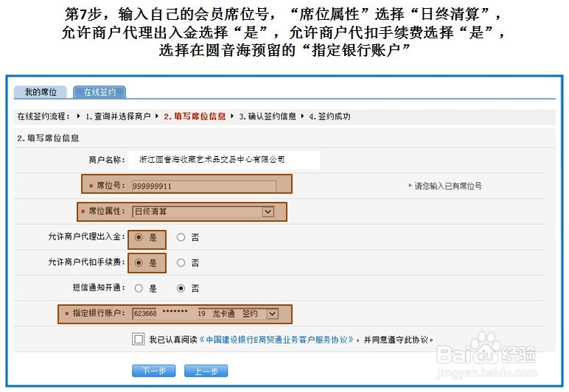The width and height of the screenshot is (569, 392).
Task: Select 否 for 允许商户代理出入金
Action: click(181, 237)
